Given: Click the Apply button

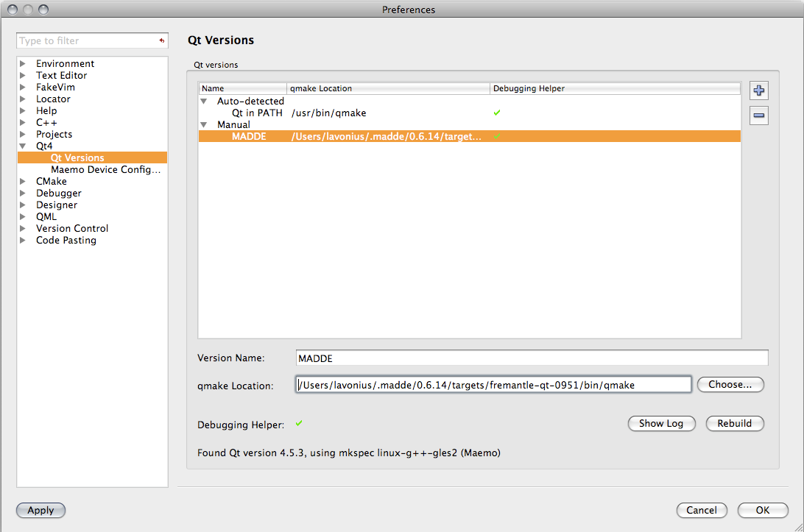Looking at the screenshot, I should click(40, 511).
